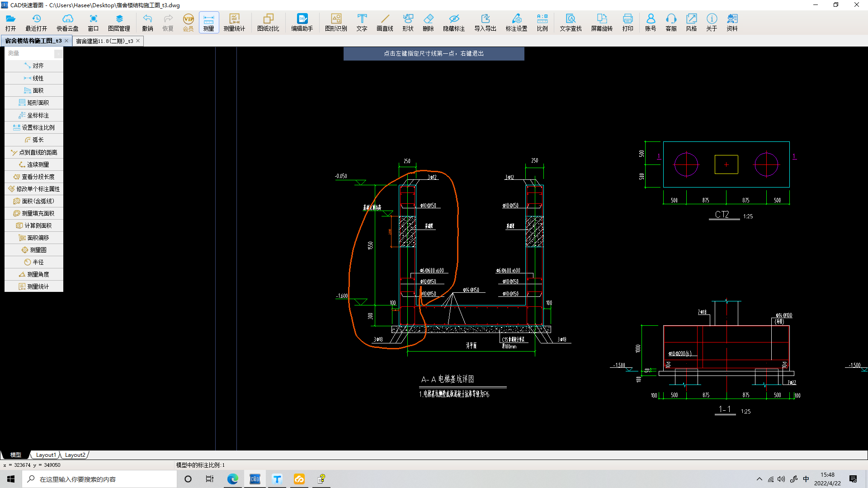Open the 最近打开 recent files icon
Viewport: 868px width, 488px height.
click(36, 23)
